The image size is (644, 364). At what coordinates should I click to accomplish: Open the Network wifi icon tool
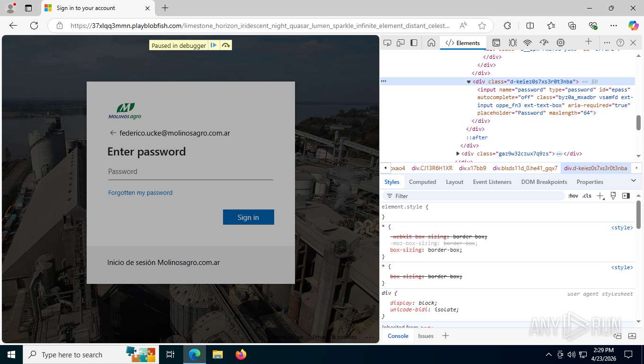click(x=528, y=43)
